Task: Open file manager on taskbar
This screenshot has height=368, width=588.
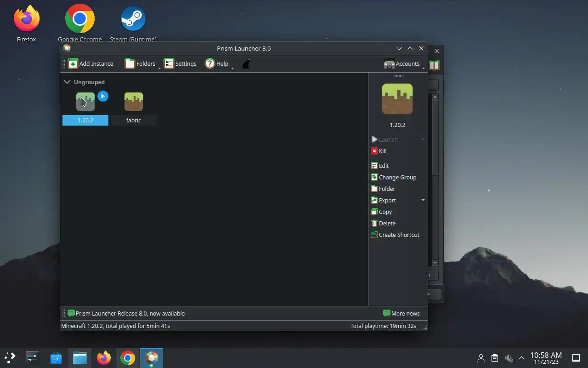Action: (x=80, y=357)
